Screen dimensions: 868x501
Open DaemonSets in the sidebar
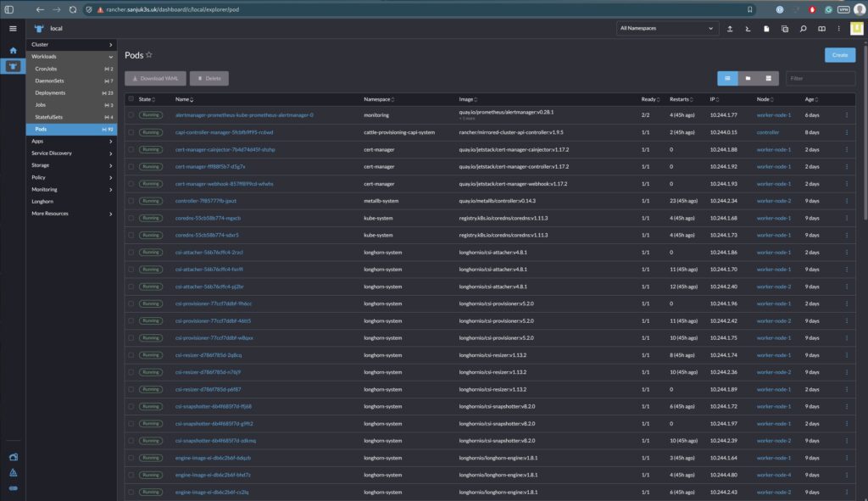pyautogui.click(x=71, y=81)
